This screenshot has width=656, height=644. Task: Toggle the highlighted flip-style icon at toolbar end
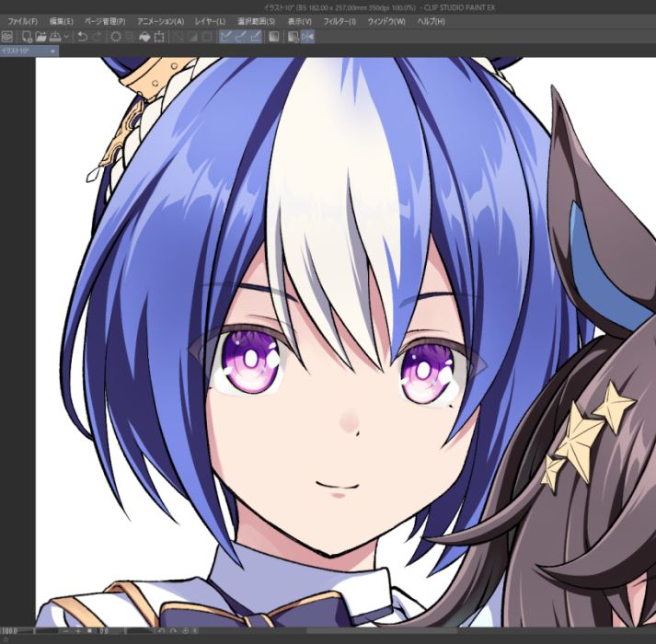pyautogui.click(x=307, y=37)
